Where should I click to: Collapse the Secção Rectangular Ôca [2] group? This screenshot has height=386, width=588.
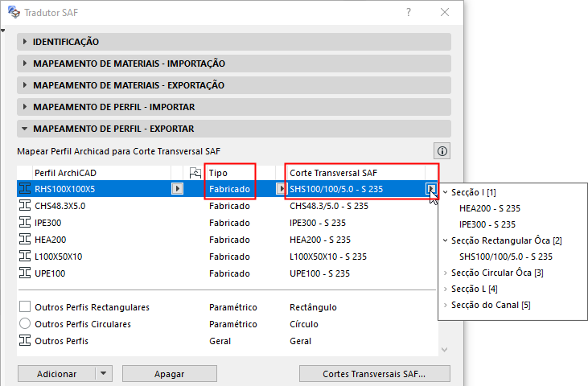pos(446,240)
